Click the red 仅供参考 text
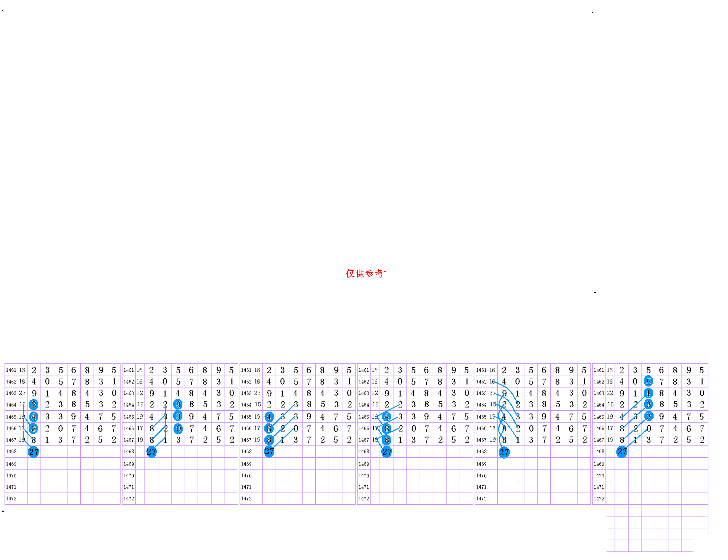 pos(365,274)
